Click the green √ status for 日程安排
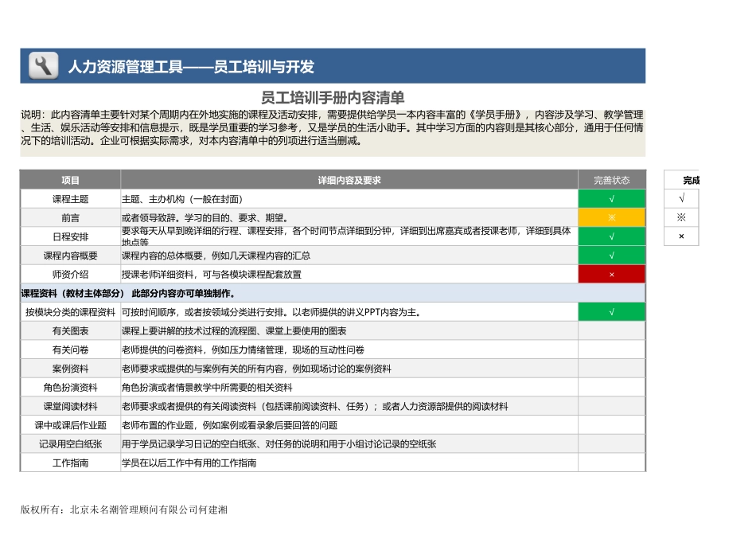 611,236
